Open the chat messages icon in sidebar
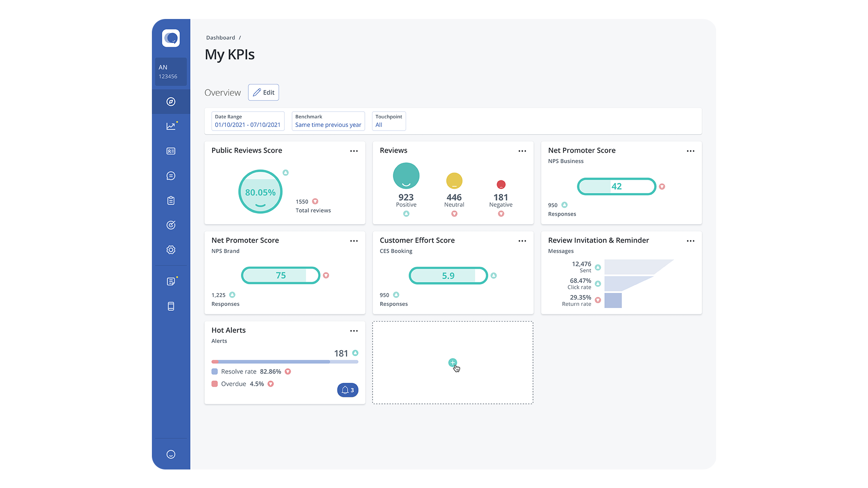 [171, 176]
